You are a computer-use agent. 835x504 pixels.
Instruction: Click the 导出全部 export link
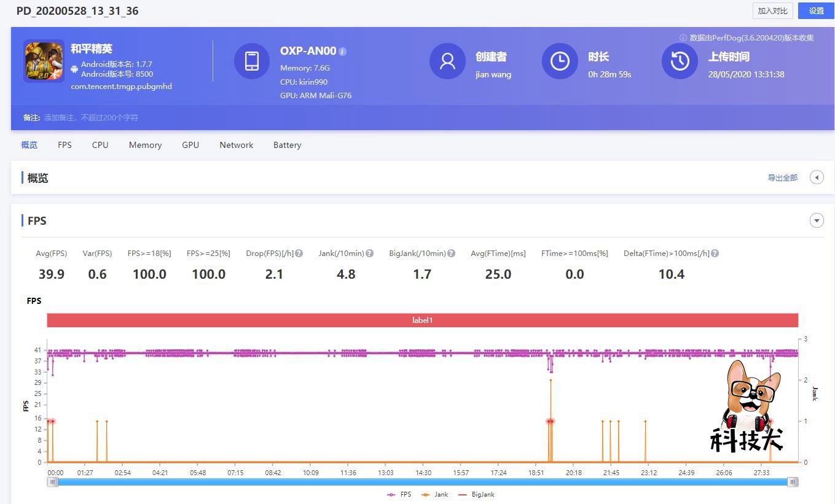[782, 178]
